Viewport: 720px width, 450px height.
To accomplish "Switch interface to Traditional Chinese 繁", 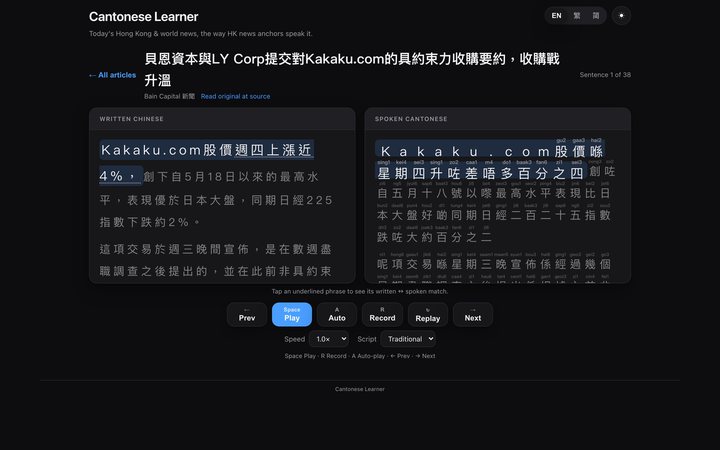I will point(577,16).
